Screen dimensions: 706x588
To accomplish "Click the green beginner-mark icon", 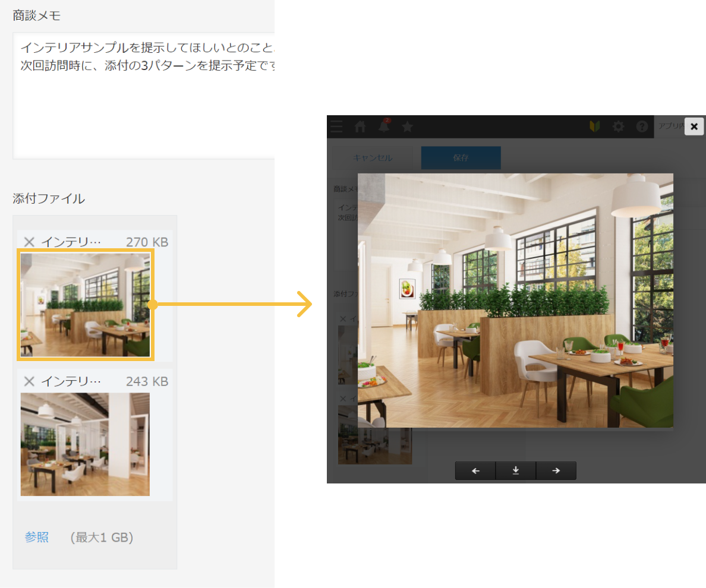I will click(x=595, y=127).
